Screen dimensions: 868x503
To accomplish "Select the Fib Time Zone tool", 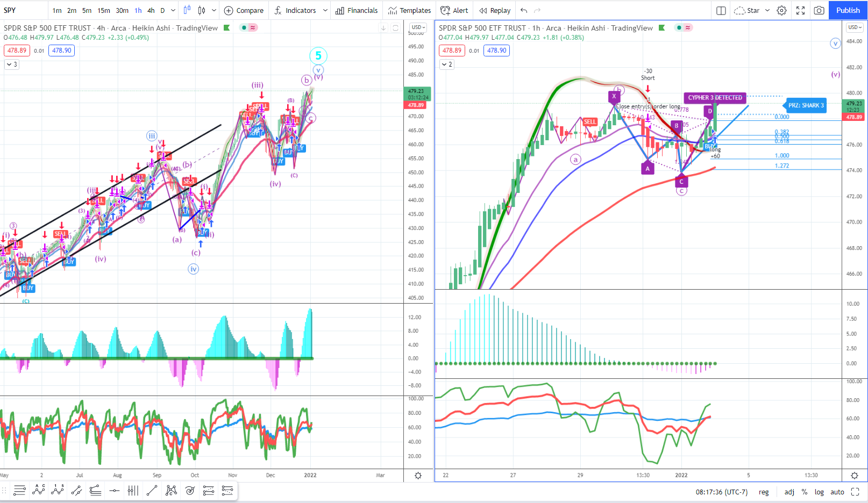I will [x=133, y=490].
